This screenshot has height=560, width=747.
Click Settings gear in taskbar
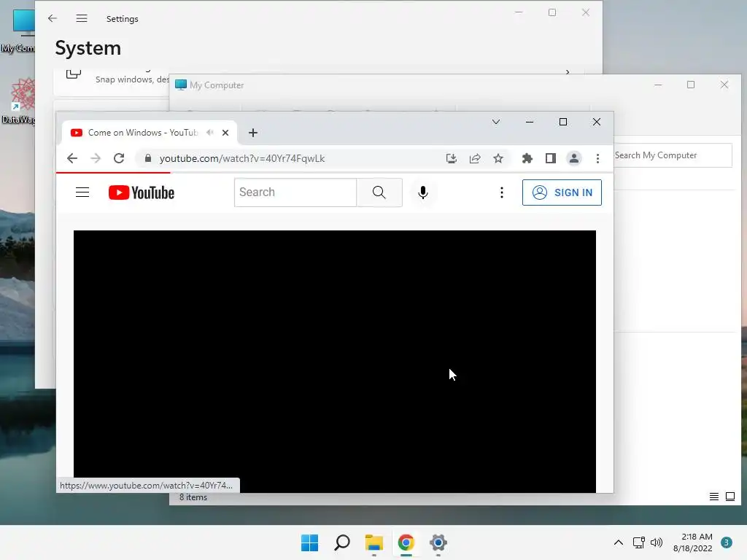point(438,542)
